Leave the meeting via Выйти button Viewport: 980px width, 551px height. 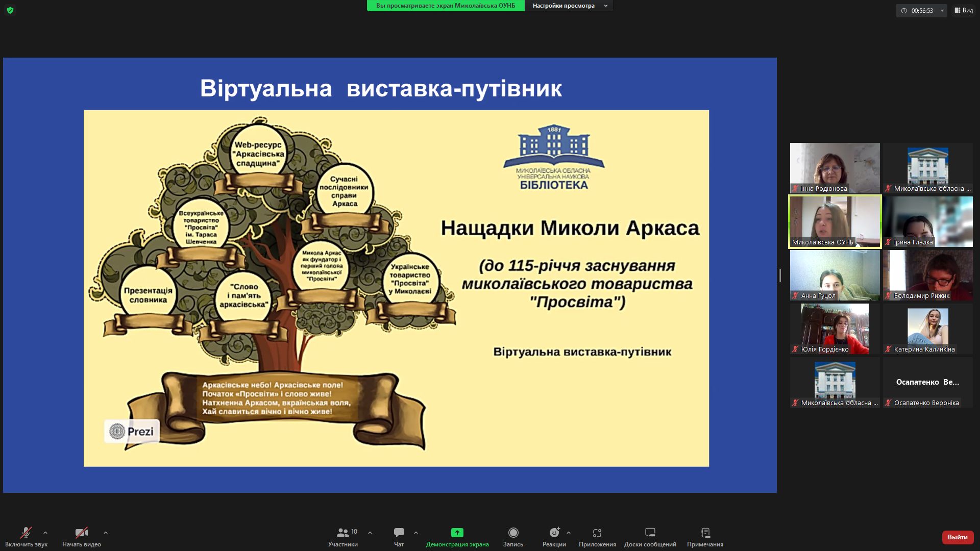coord(958,537)
